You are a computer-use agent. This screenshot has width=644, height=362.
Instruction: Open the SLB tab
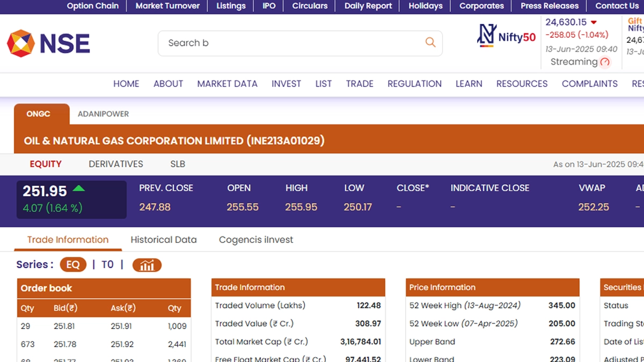(x=178, y=164)
